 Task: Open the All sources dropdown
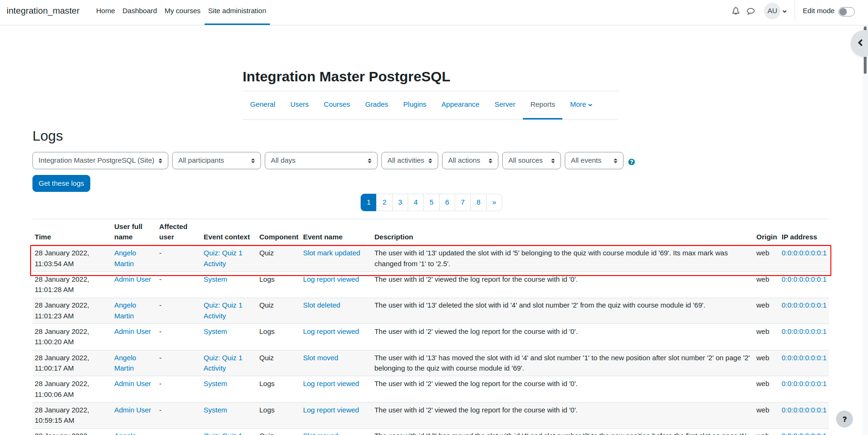pyautogui.click(x=531, y=160)
